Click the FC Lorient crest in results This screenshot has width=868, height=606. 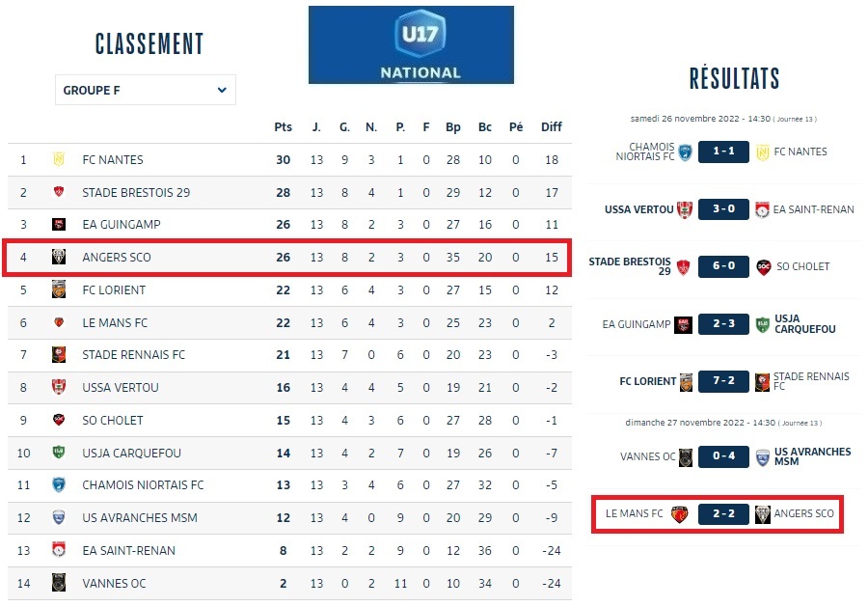pos(687,381)
